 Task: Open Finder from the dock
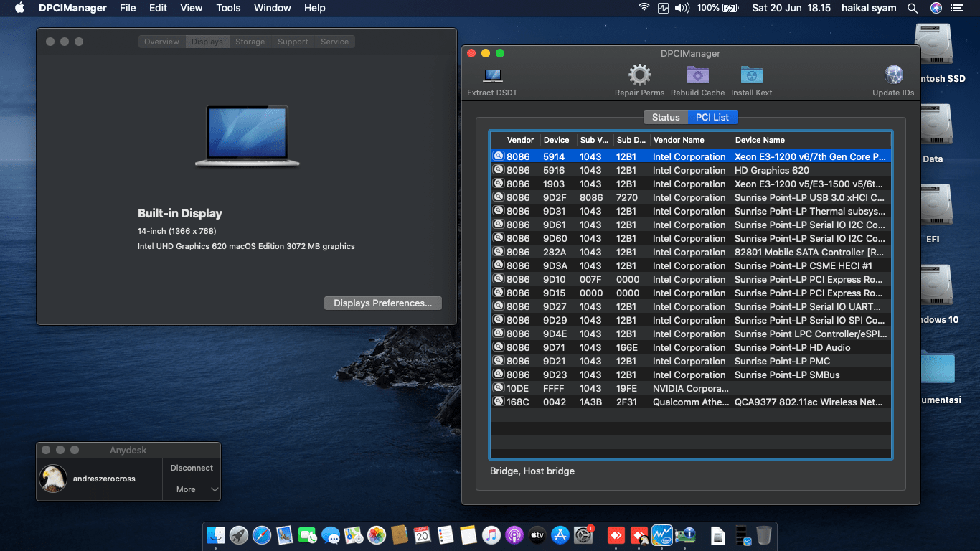coord(216,534)
